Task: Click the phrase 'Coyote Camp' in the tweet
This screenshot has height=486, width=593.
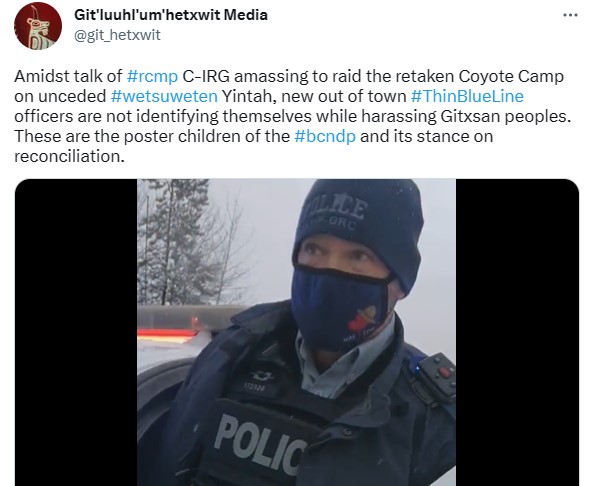Action: tap(511, 76)
